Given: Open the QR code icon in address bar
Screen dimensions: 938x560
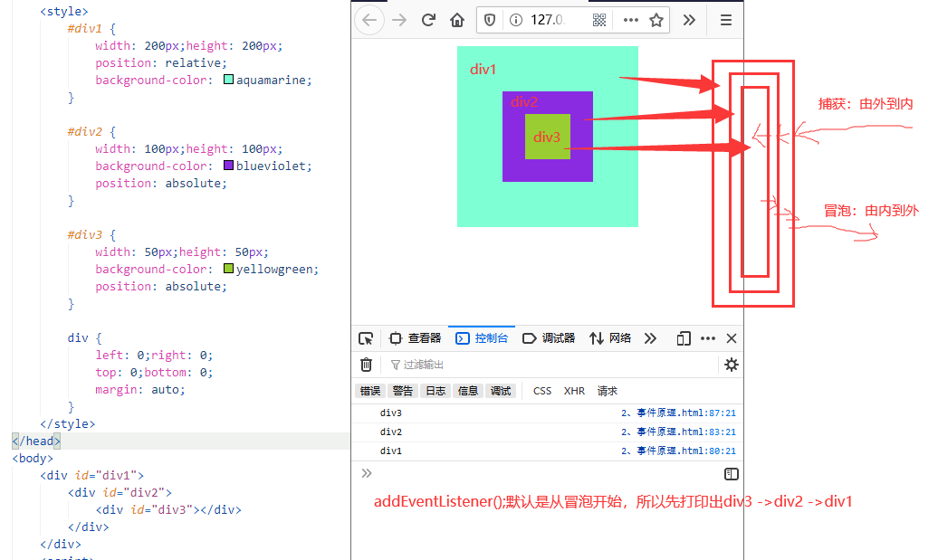Looking at the screenshot, I should click(598, 20).
